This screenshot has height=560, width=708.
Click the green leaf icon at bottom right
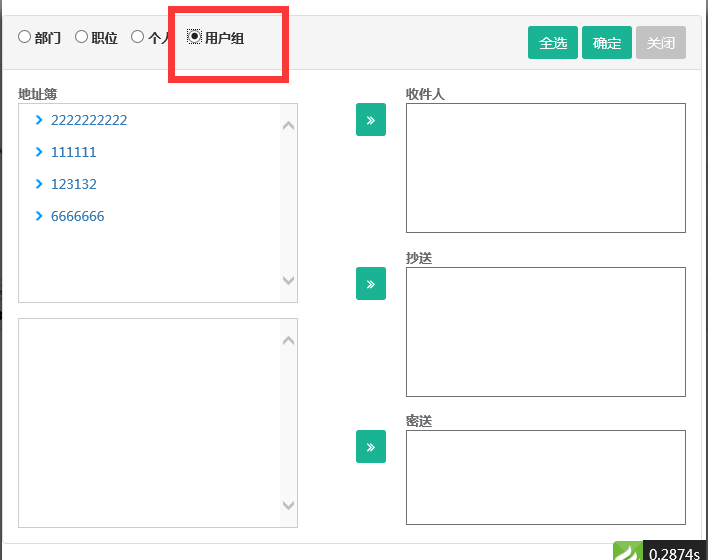[627, 551]
